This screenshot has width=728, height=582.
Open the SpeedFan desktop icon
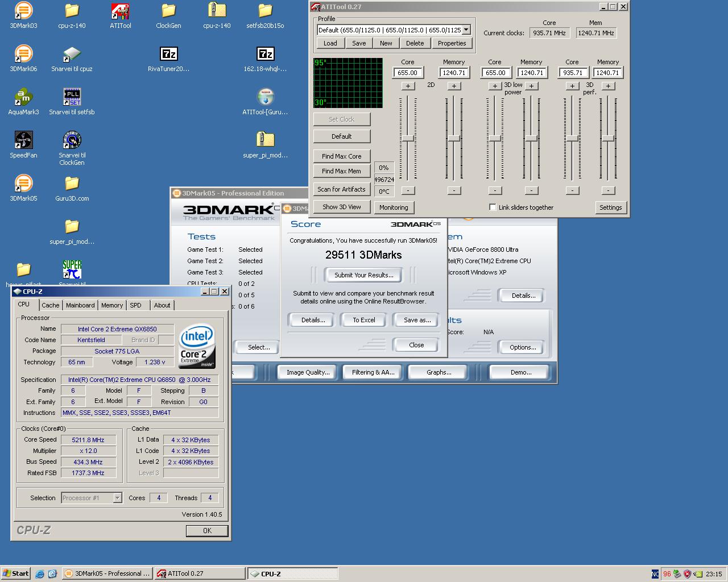23,145
